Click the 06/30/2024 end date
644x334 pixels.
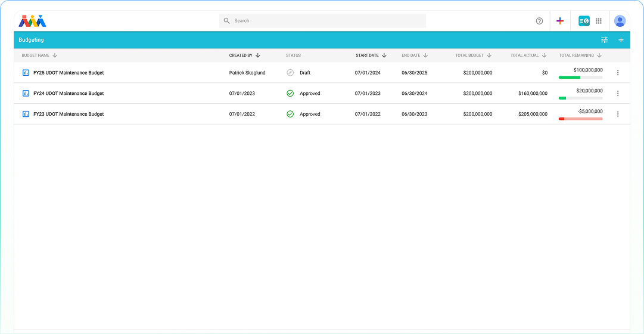pos(415,94)
